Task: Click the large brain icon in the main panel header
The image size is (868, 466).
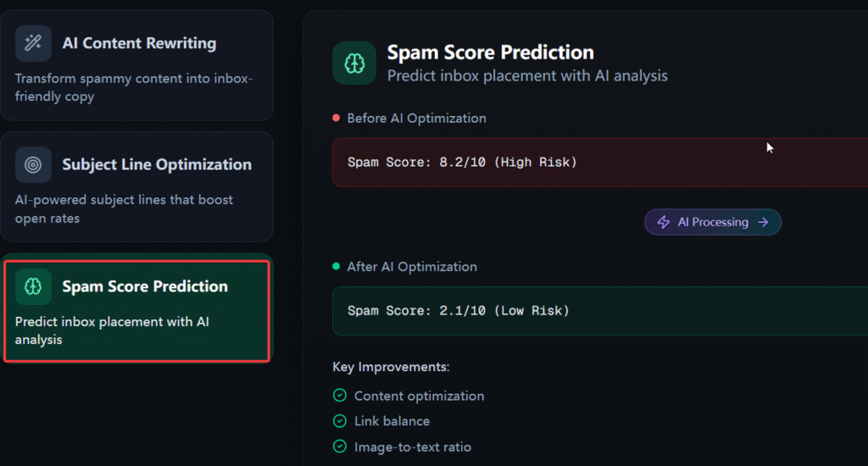Action: coord(354,63)
